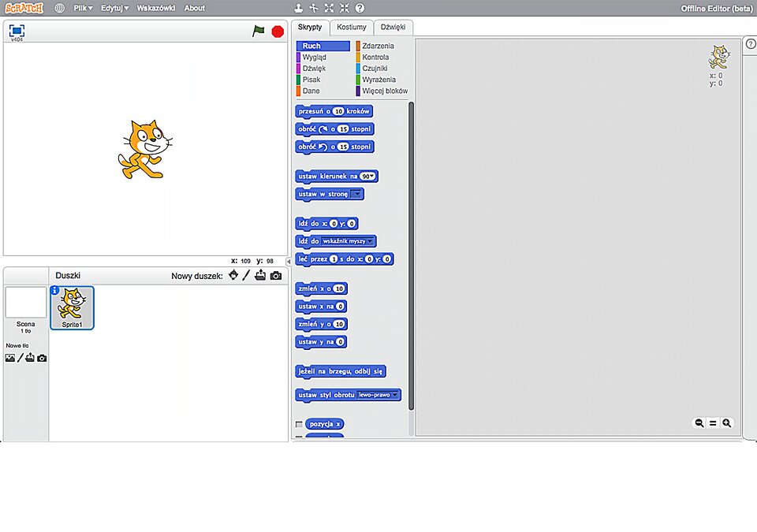Paint a new backdrop
This screenshot has height=532, width=757.
click(21, 358)
